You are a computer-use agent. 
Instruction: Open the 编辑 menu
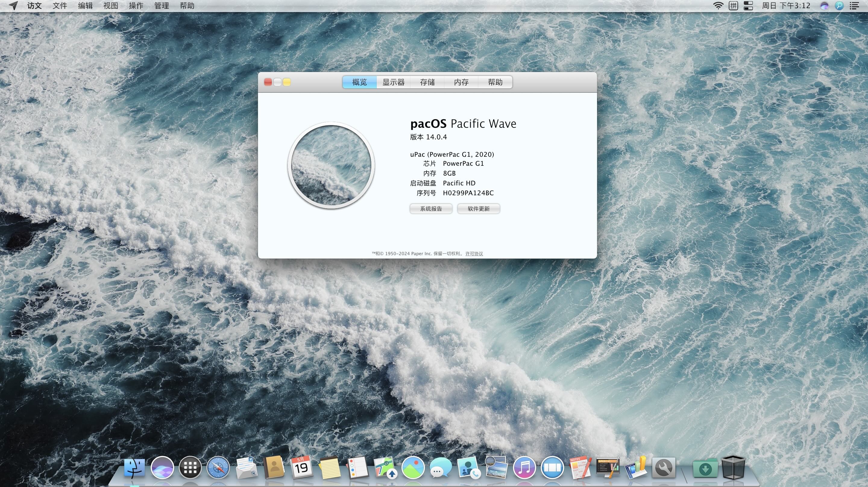[85, 6]
